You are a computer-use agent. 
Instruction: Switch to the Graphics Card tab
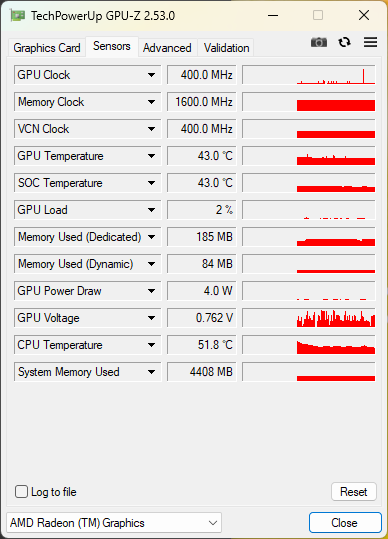click(x=47, y=48)
